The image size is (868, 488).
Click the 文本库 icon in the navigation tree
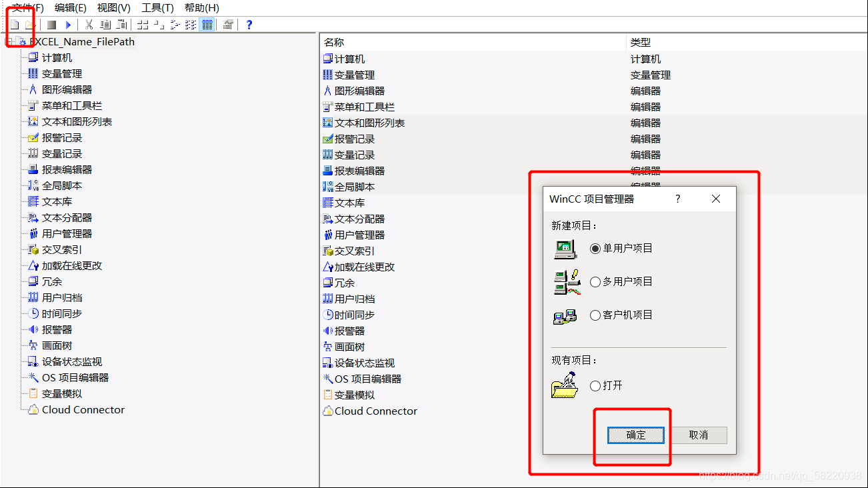click(x=33, y=202)
